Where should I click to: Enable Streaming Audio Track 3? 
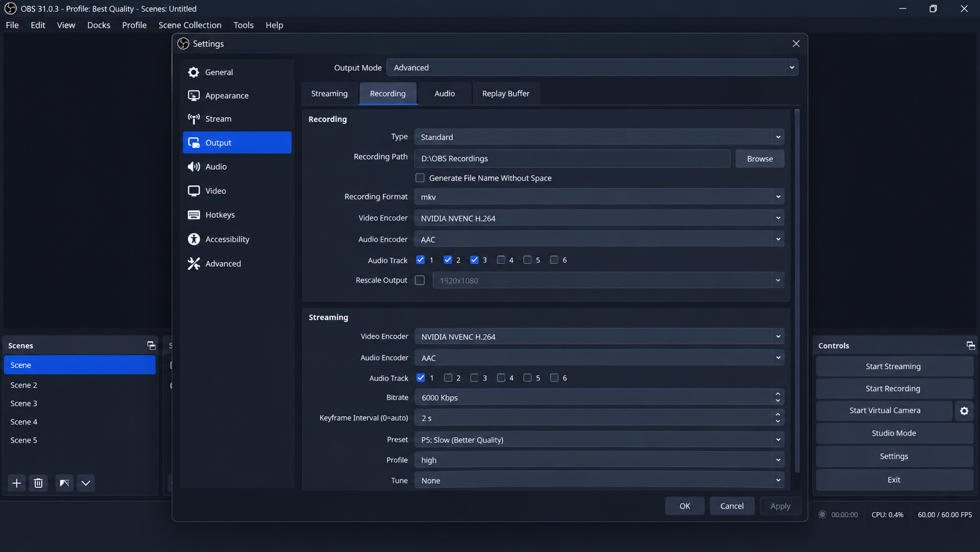coord(474,378)
